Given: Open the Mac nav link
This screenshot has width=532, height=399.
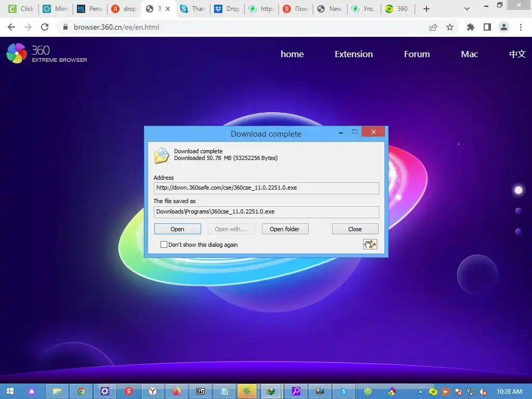Looking at the screenshot, I should [469, 54].
